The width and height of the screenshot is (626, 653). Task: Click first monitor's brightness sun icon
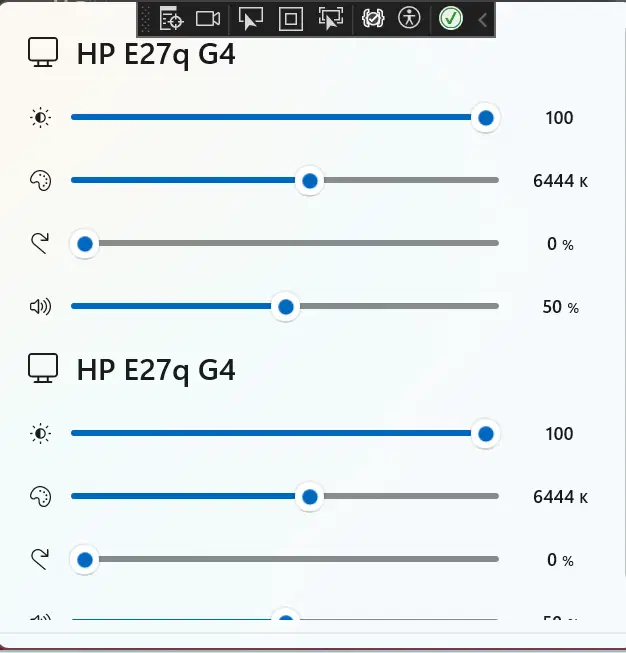tap(40, 118)
